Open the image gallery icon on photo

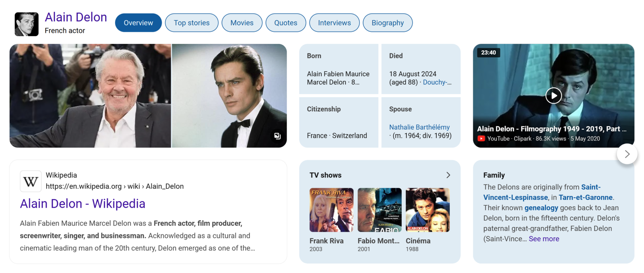click(277, 136)
